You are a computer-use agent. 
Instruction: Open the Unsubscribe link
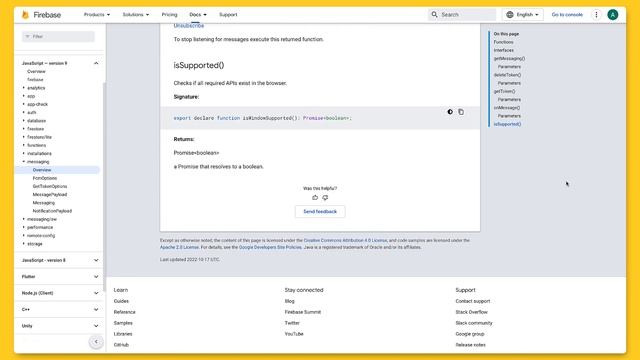tap(189, 26)
